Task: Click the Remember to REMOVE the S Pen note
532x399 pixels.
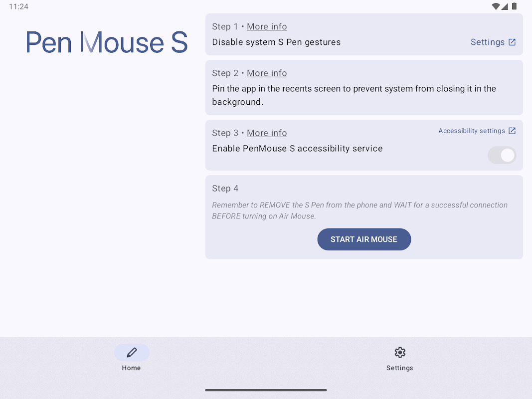Action: (x=359, y=210)
